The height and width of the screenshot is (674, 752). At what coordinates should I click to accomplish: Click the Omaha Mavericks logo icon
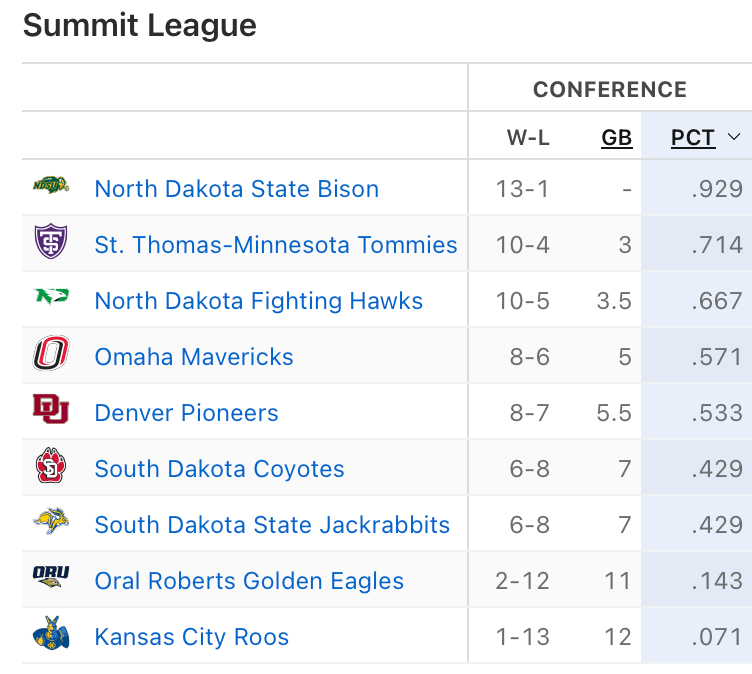tap(50, 355)
